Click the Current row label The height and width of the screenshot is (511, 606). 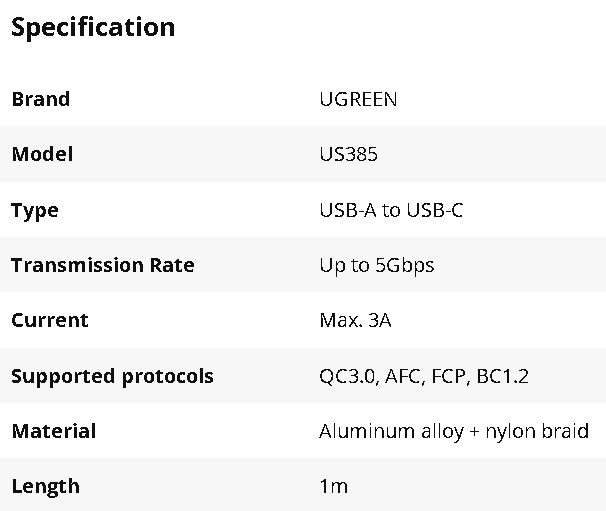tap(50, 320)
